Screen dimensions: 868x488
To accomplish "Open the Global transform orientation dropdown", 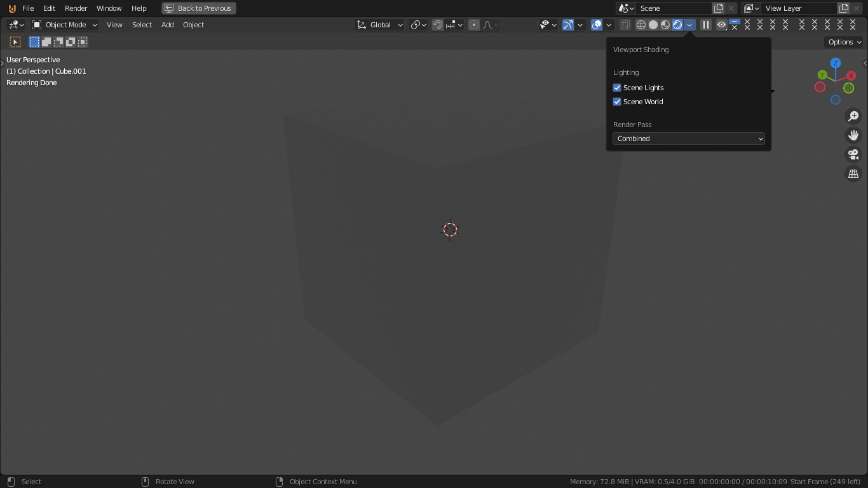I will pos(380,25).
